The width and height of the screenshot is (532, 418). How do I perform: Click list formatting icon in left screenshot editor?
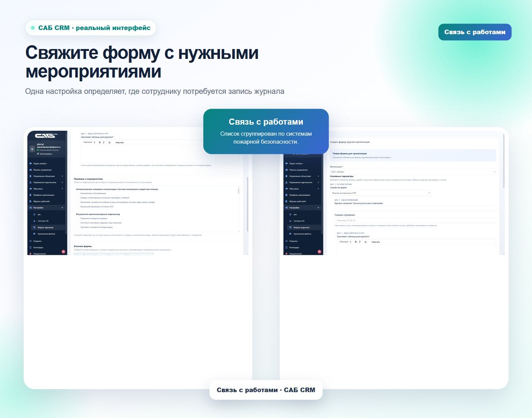tap(109, 142)
